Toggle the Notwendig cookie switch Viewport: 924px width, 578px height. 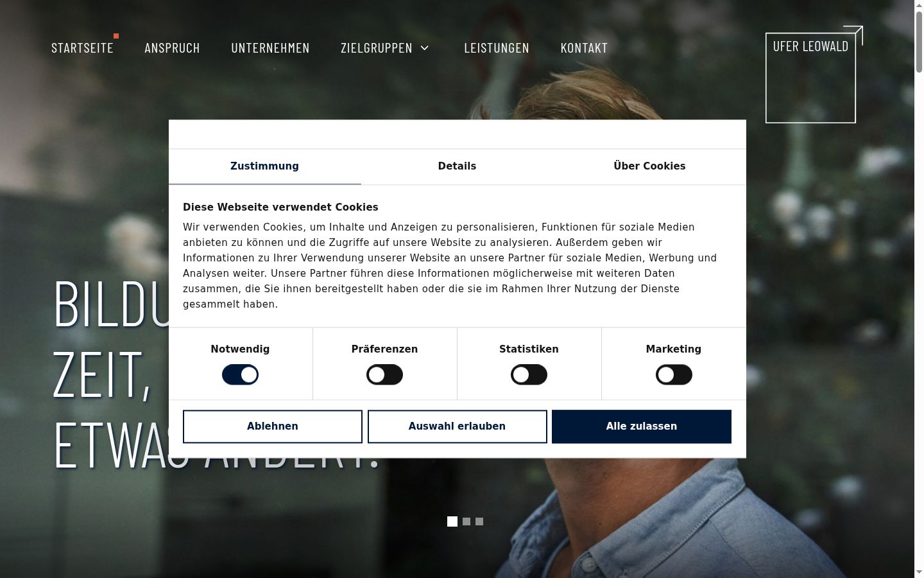[x=240, y=374]
